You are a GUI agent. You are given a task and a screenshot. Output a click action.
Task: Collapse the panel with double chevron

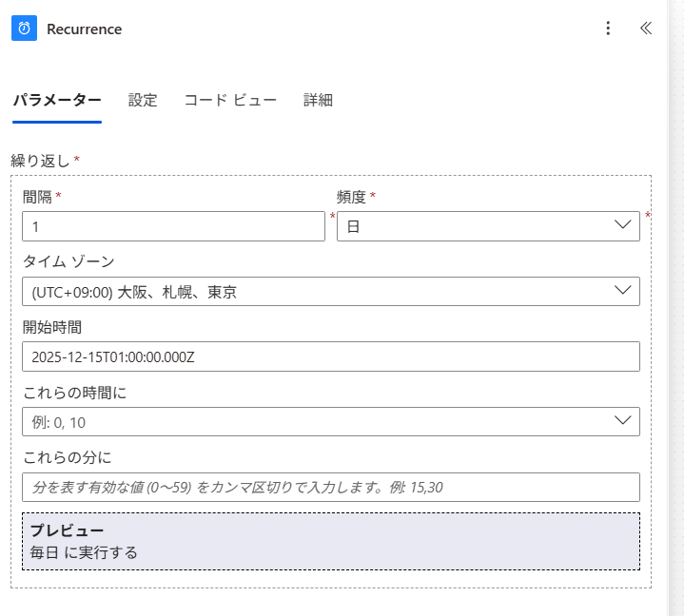click(646, 29)
